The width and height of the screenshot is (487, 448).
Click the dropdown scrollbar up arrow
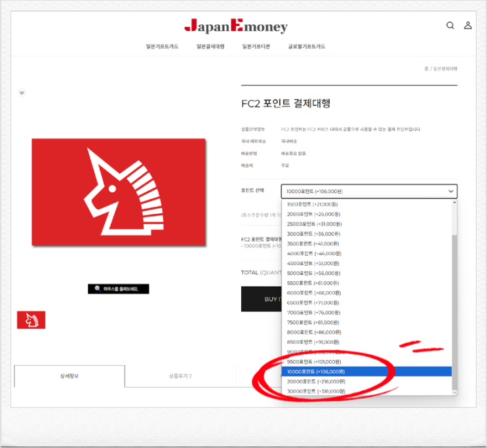[454, 203]
